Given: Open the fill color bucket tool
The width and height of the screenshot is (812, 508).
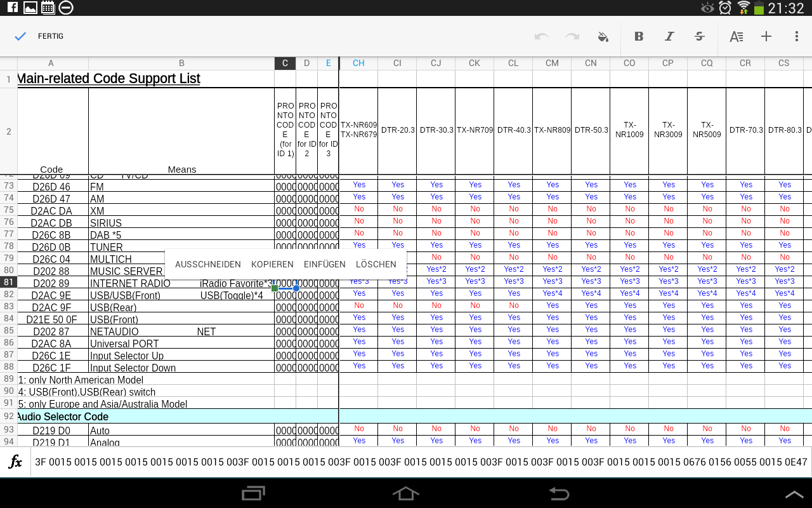Looking at the screenshot, I should (x=603, y=37).
